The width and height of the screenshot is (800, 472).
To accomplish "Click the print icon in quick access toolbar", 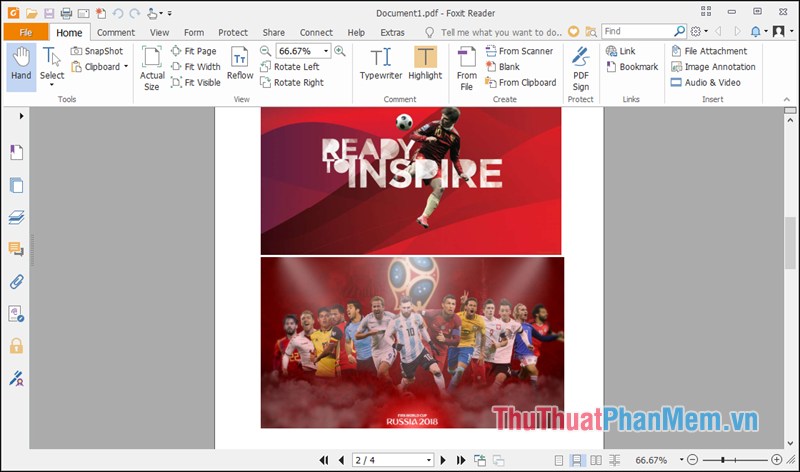I will pyautogui.click(x=66, y=13).
